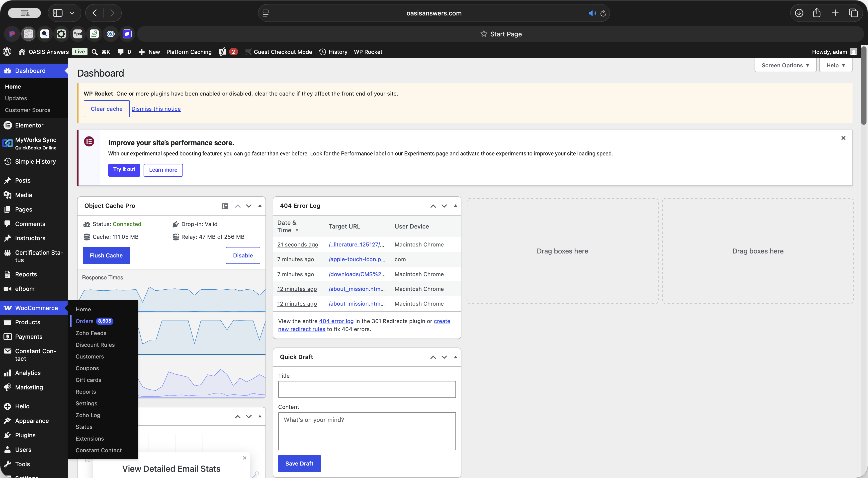868x478 pixels.
Task: Click Dismiss this notice link
Action: 156,109
